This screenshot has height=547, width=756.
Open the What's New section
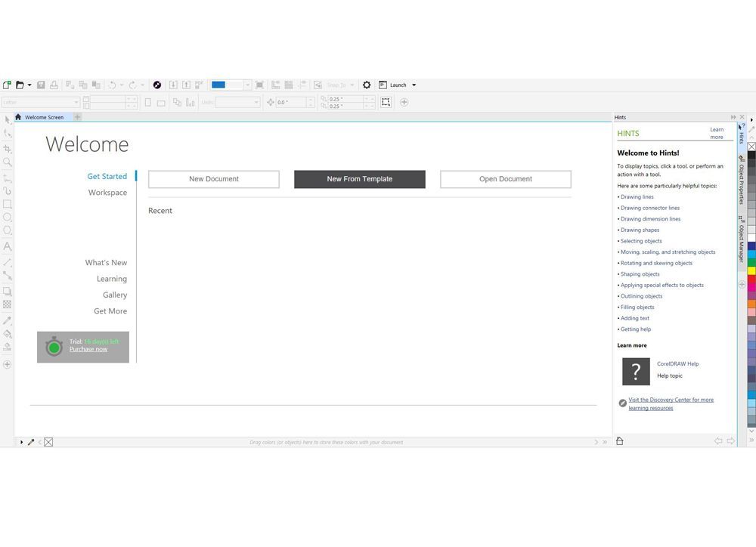106,263
